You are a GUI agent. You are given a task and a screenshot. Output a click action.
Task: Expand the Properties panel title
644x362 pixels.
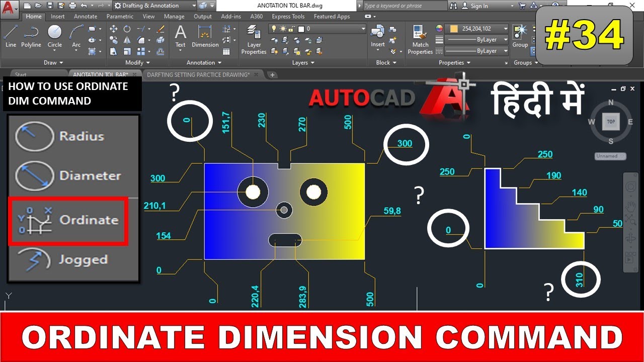[x=454, y=63]
